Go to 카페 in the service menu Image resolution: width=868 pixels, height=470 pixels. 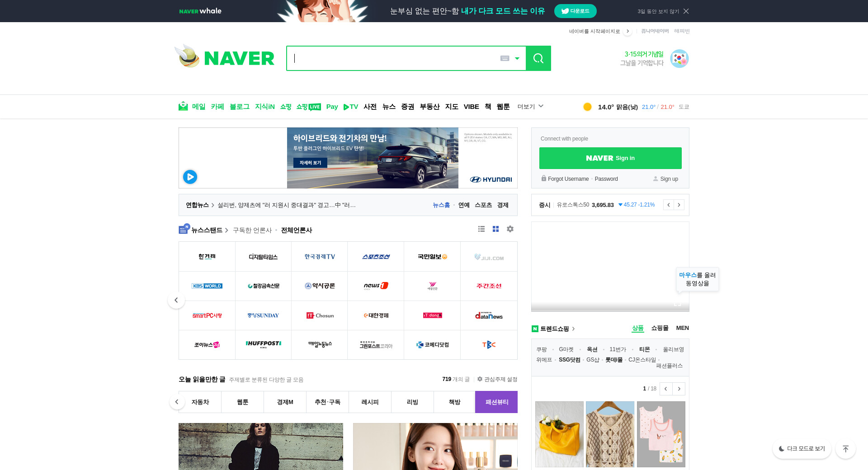tap(217, 107)
